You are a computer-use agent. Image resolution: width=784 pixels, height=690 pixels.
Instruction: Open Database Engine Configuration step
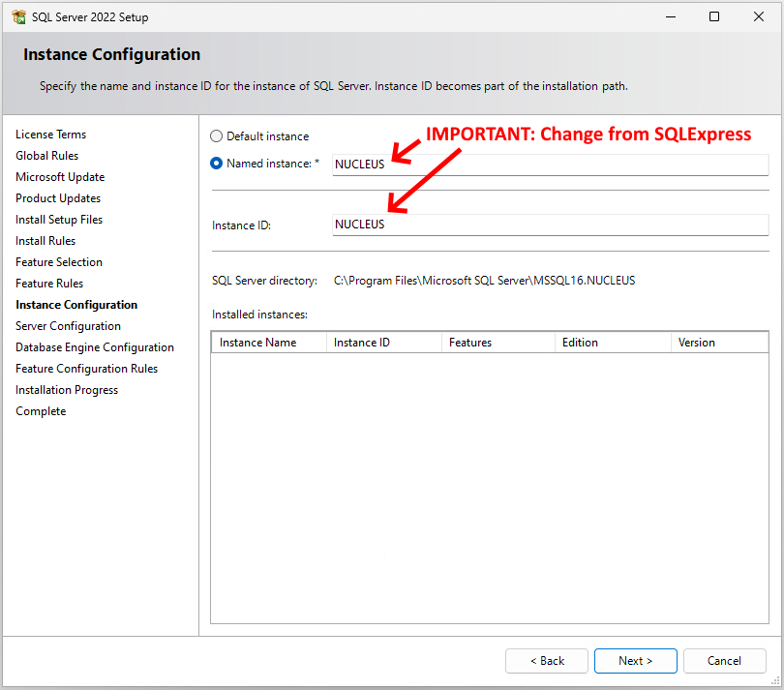(x=95, y=347)
